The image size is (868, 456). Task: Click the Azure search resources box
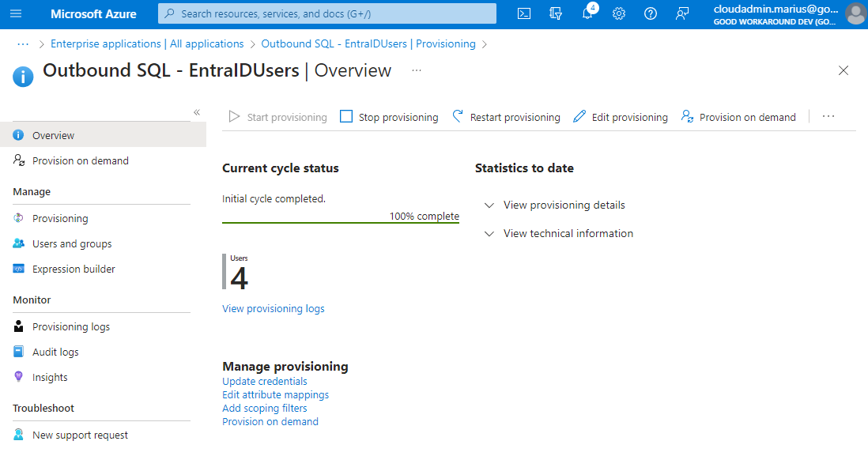[x=327, y=13]
